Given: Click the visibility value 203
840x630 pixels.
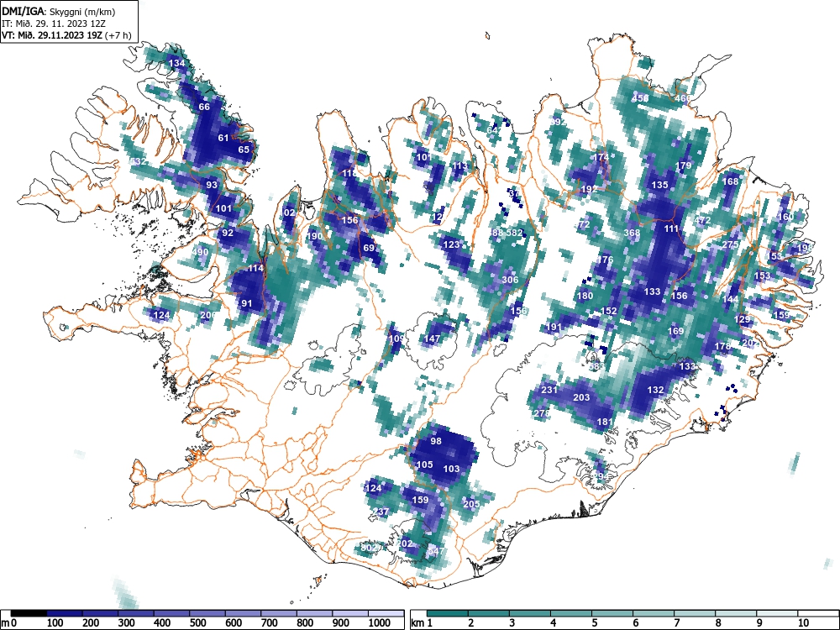Looking at the screenshot, I should (x=581, y=397).
